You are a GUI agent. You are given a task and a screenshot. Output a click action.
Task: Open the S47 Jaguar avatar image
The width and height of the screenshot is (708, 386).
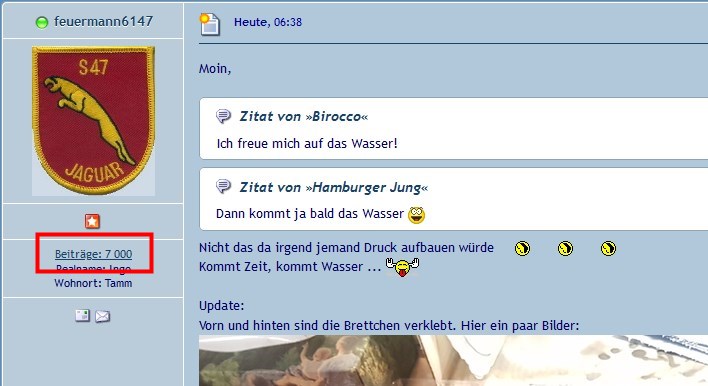[x=93, y=121]
